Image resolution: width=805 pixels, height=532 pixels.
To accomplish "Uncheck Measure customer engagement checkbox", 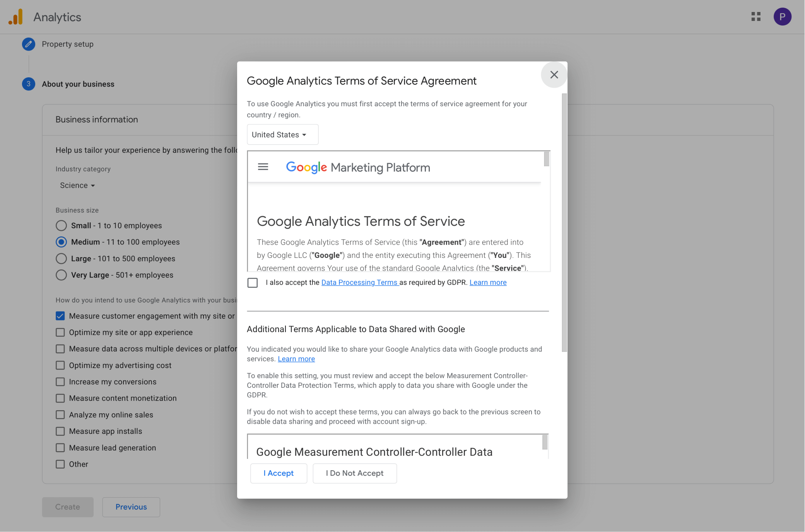I will pos(60,316).
